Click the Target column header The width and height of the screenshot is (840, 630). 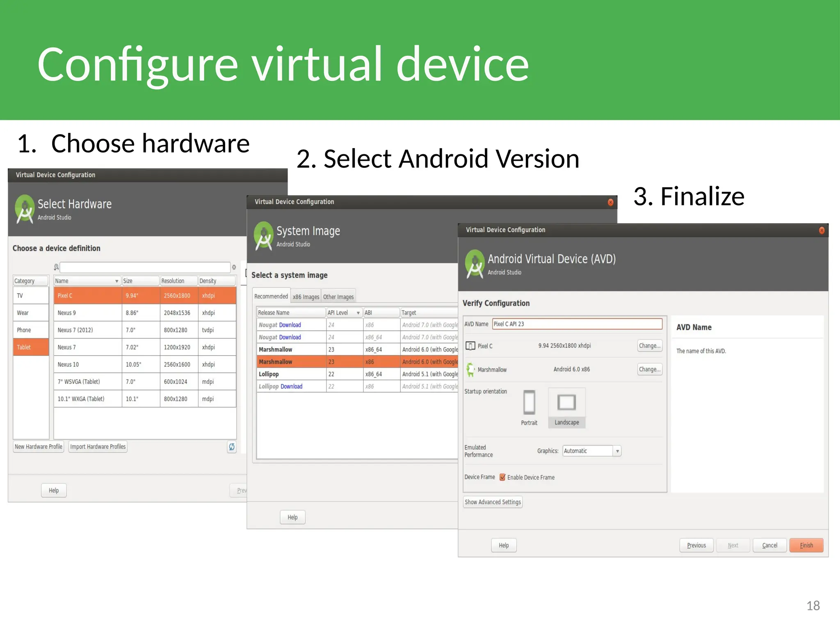429,313
